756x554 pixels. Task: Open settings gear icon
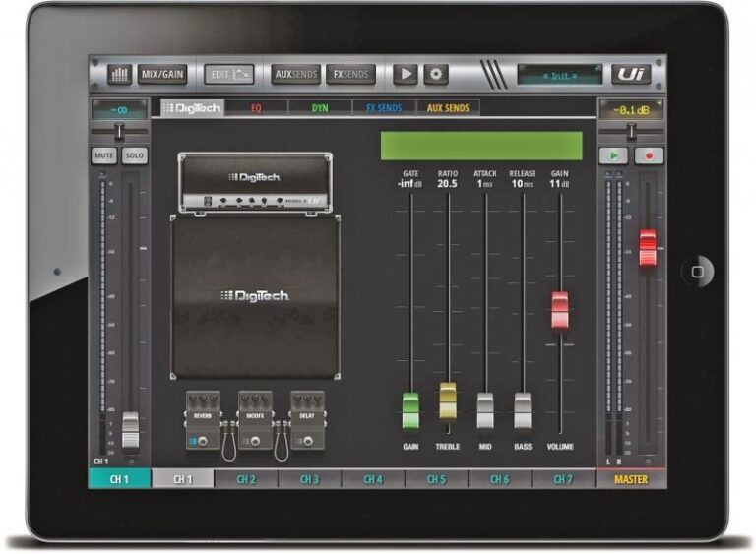click(436, 74)
